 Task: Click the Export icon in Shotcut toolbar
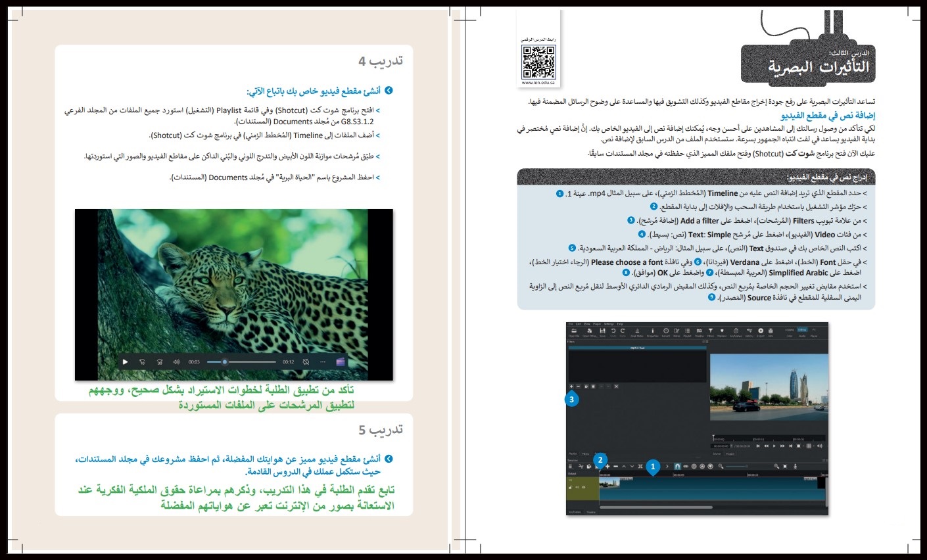click(761, 331)
